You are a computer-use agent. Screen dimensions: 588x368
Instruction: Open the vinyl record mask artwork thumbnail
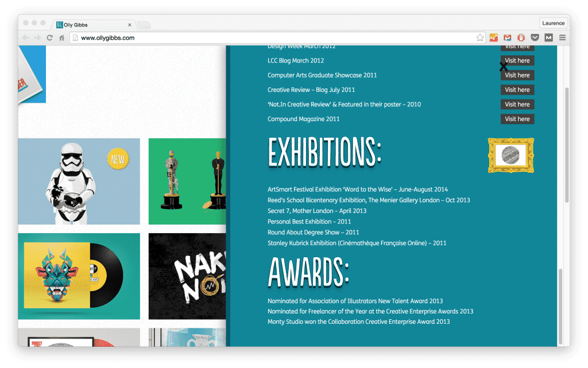click(79, 276)
